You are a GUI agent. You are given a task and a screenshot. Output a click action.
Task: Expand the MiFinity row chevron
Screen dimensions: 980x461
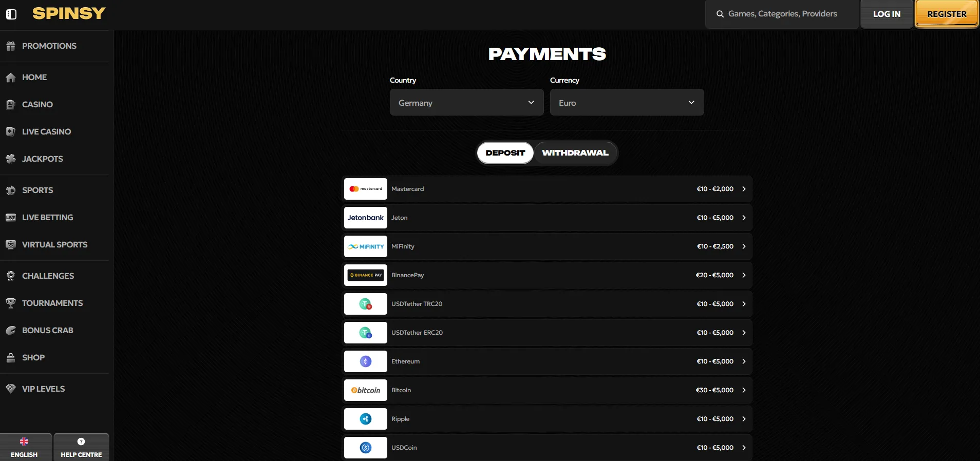click(744, 246)
